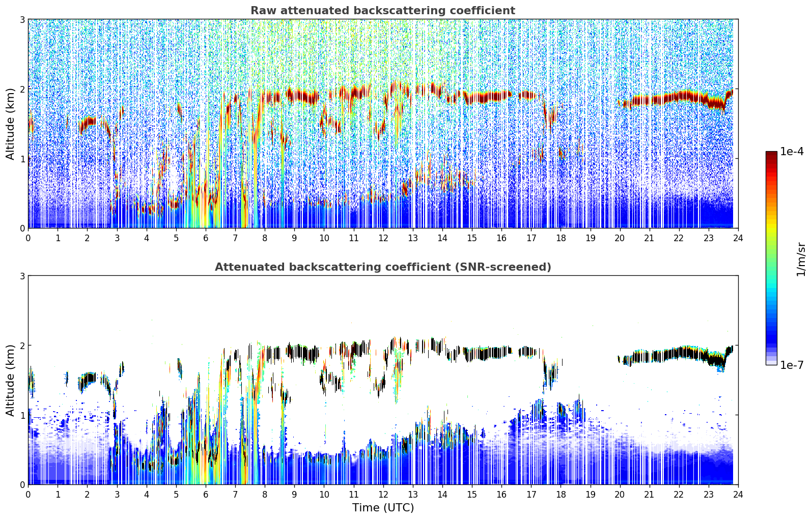Pick the dark red top of the colorbar

[771, 155]
